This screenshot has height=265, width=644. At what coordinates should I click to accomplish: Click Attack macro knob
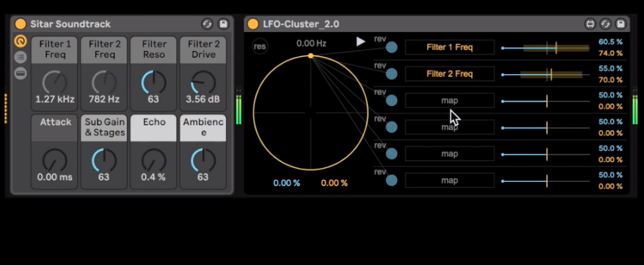[54, 161]
